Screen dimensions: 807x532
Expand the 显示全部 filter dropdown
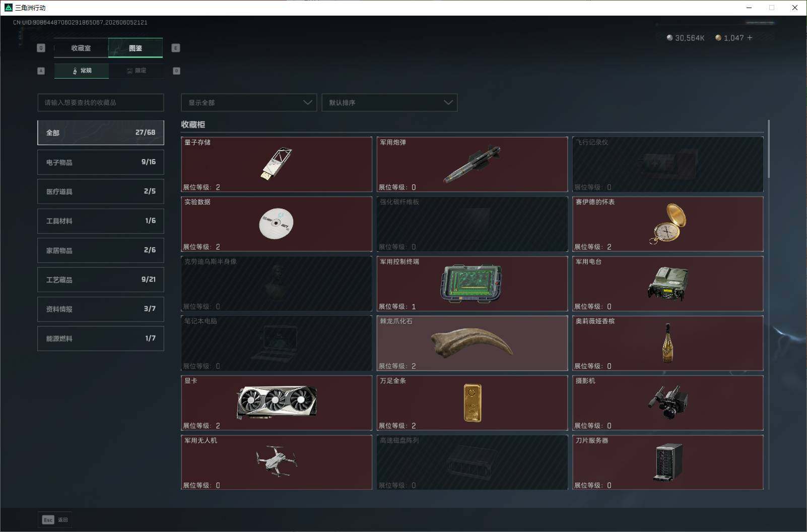click(249, 102)
